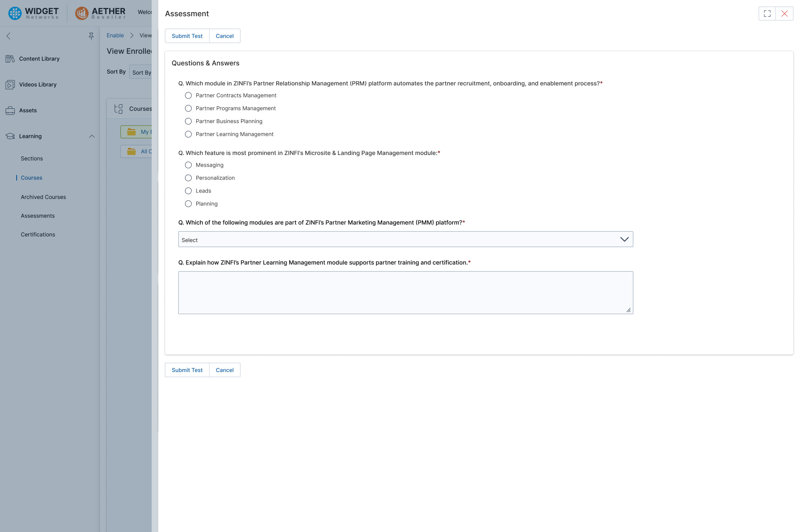The width and height of the screenshot is (800, 532).
Task: Submit the assessment test
Action: [187, 36]
